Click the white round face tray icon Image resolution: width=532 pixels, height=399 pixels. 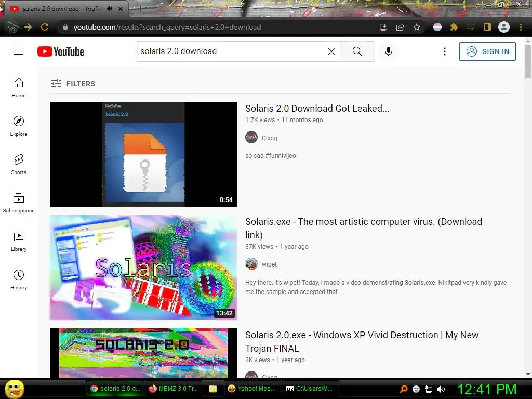click(416, 389)
